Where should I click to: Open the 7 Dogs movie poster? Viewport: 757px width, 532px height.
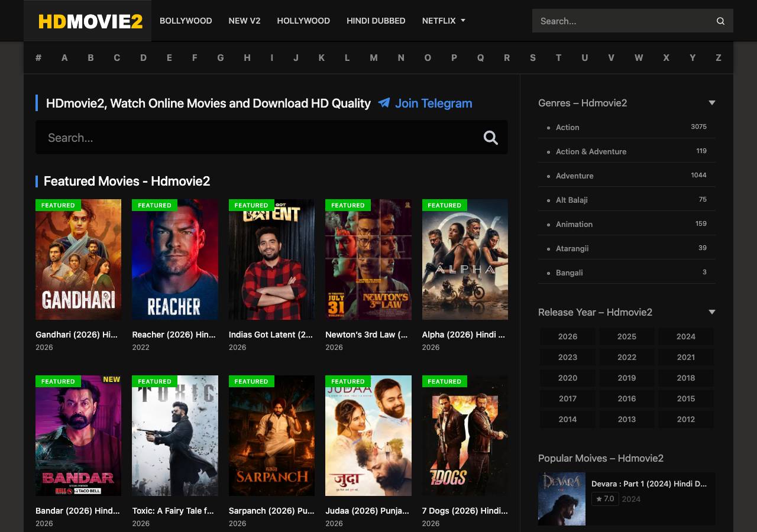pyautogui.click(x=465, y=436)
